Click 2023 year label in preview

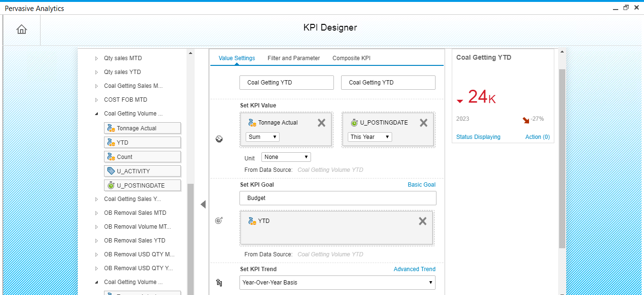pos(463,119)
